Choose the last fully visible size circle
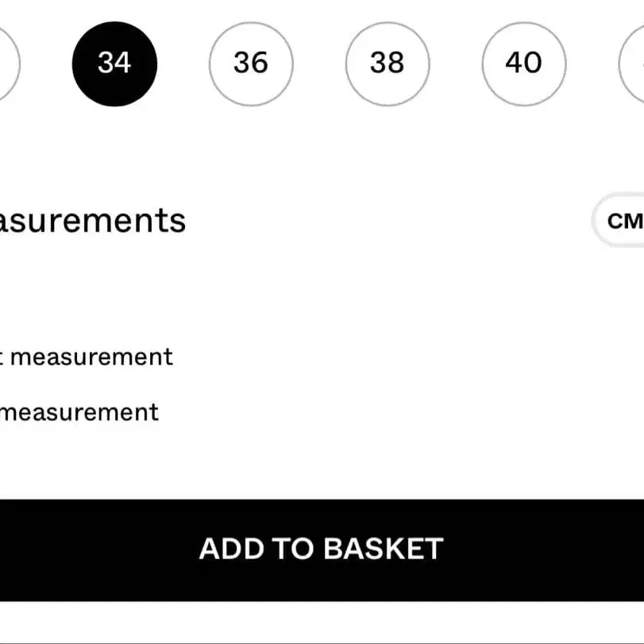The width and height of the screenshot is (644, 644). [x=524, y=64]
